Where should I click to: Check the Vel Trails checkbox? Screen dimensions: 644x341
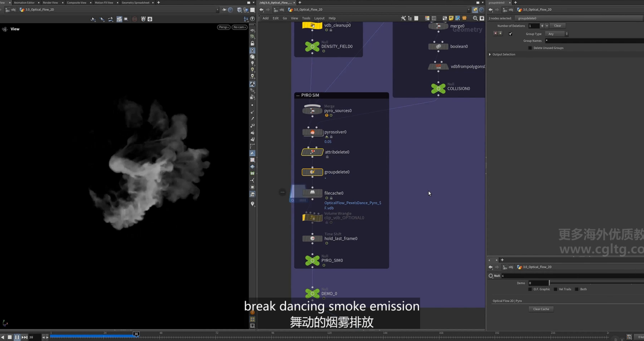(x=555, y=289)
